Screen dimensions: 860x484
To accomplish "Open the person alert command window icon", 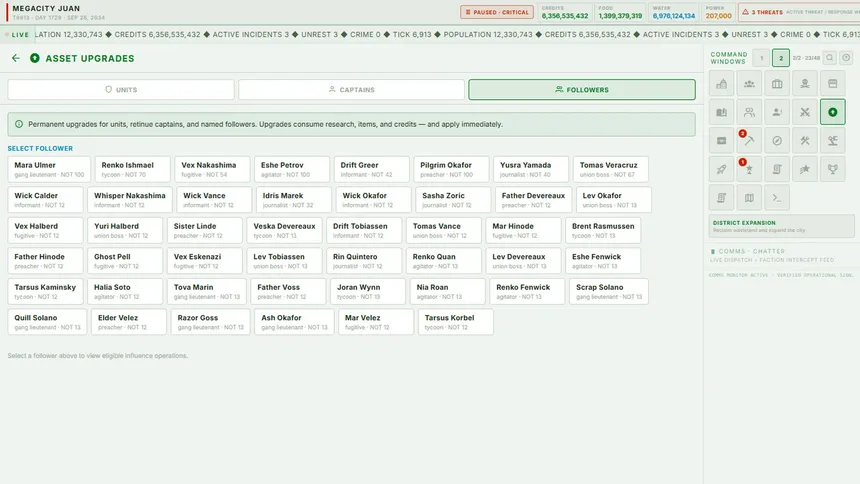I will coord(777,112).
